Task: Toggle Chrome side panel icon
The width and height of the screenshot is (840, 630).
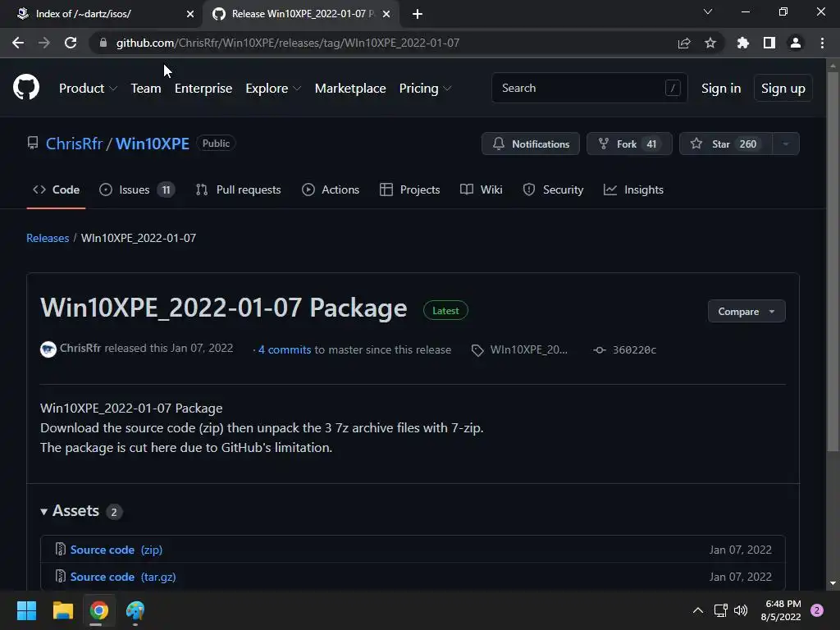Action: pos(769,43)
